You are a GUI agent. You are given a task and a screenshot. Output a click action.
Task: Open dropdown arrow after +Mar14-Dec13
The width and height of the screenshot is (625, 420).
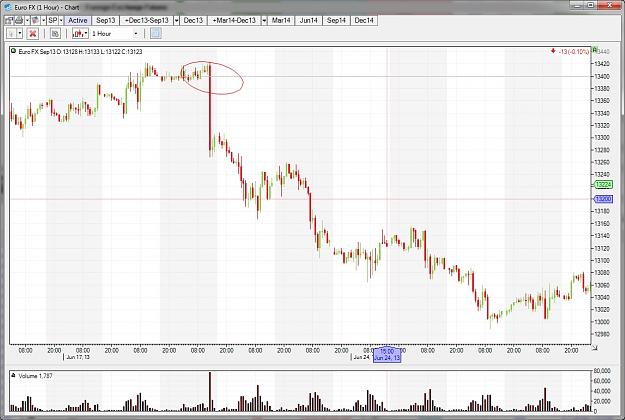point(264,20)
